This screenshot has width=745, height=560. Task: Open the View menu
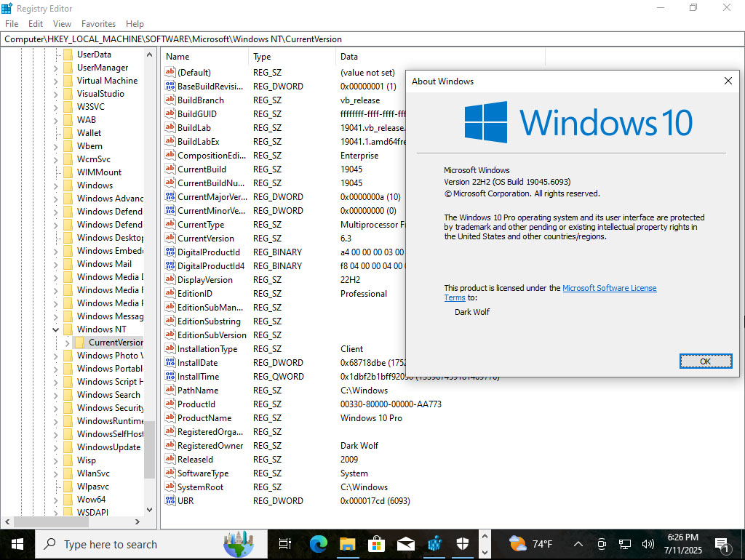point(63,24)
